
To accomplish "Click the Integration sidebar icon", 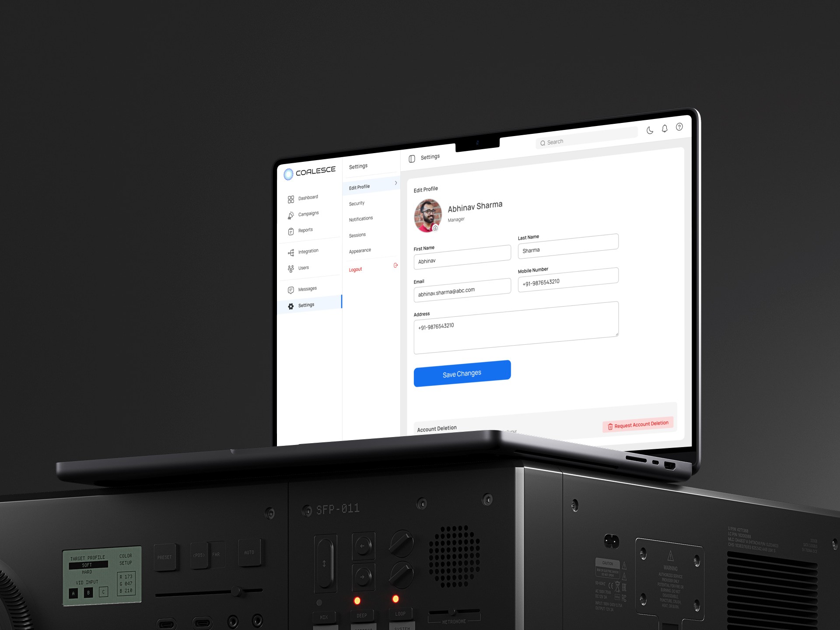I will (291, 252).
